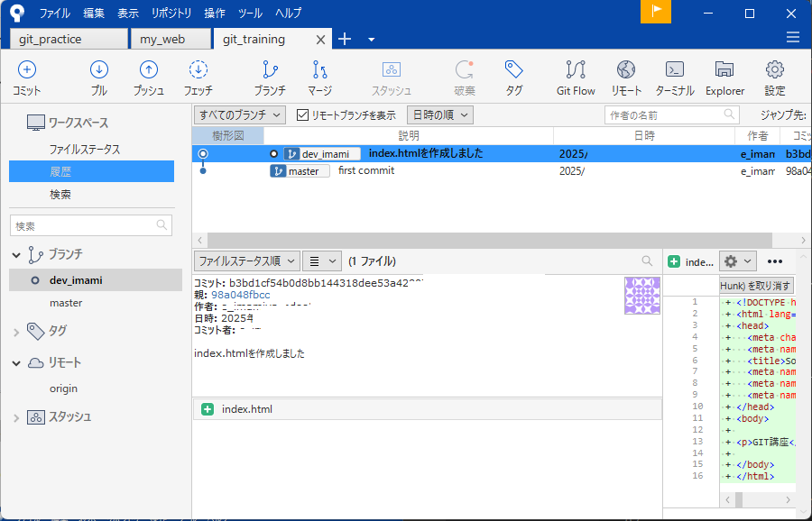The width and height of the screenshot is (812, 521).
Task: Switch to the git_practice tab
Action: coord(69,40)
